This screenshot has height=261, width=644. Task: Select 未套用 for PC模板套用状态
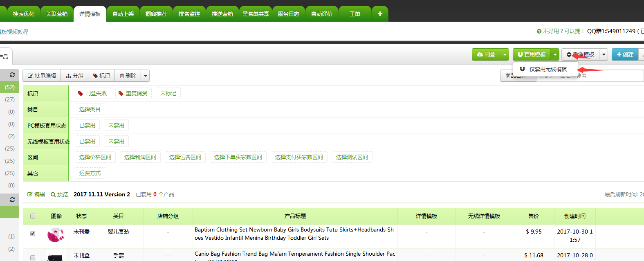tap(116, 125)
